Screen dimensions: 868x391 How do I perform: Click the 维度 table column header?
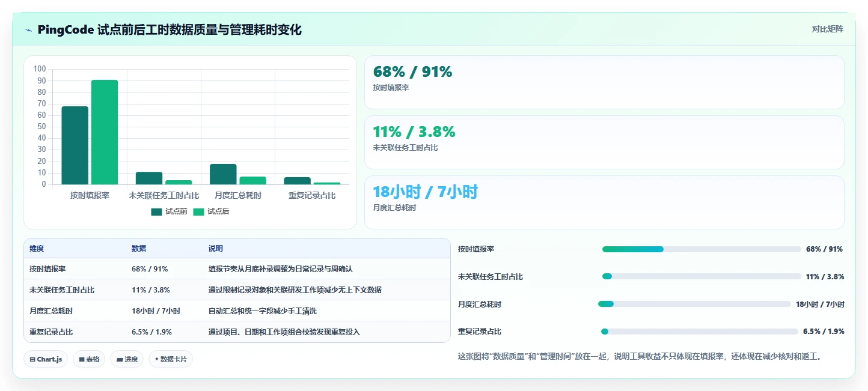coord(37,249)
